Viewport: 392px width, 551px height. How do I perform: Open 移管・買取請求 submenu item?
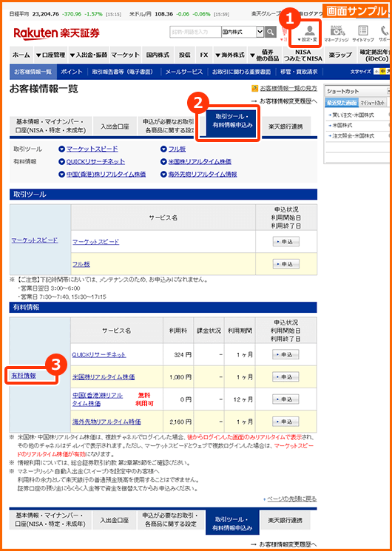[x=300, y=72]
